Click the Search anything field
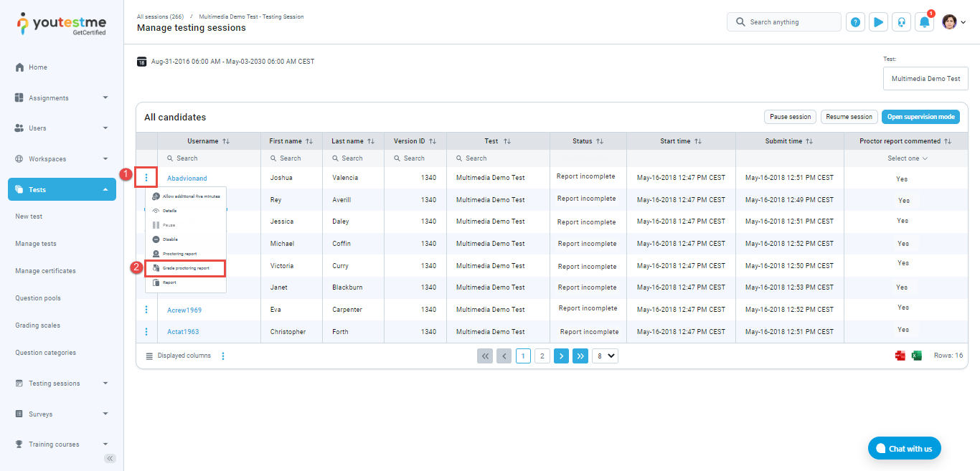Viewport: 980px width, 471px height. point(789,22)
